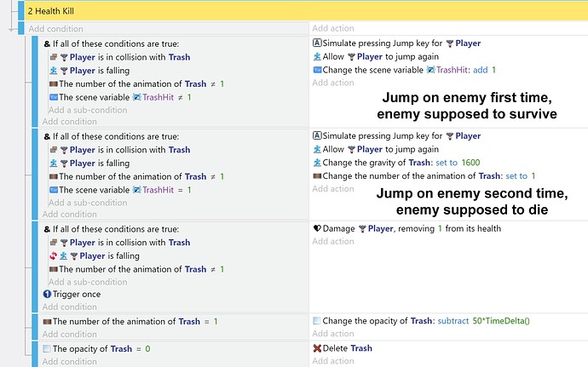588x367 pixels.
Task: Select the 'Damage Player, removing 1 from its health' action
Action: 406,229
